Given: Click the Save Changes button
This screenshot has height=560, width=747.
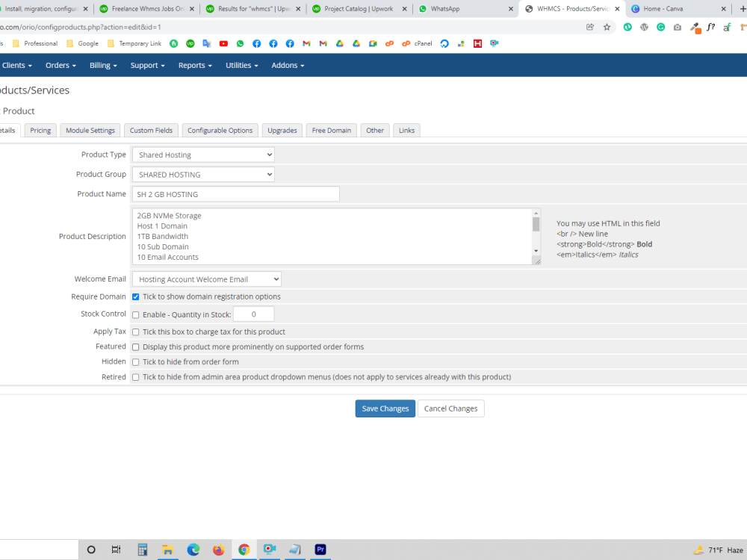Looking at the screenshot, I should pyautogui.click(x=385, y=408).
